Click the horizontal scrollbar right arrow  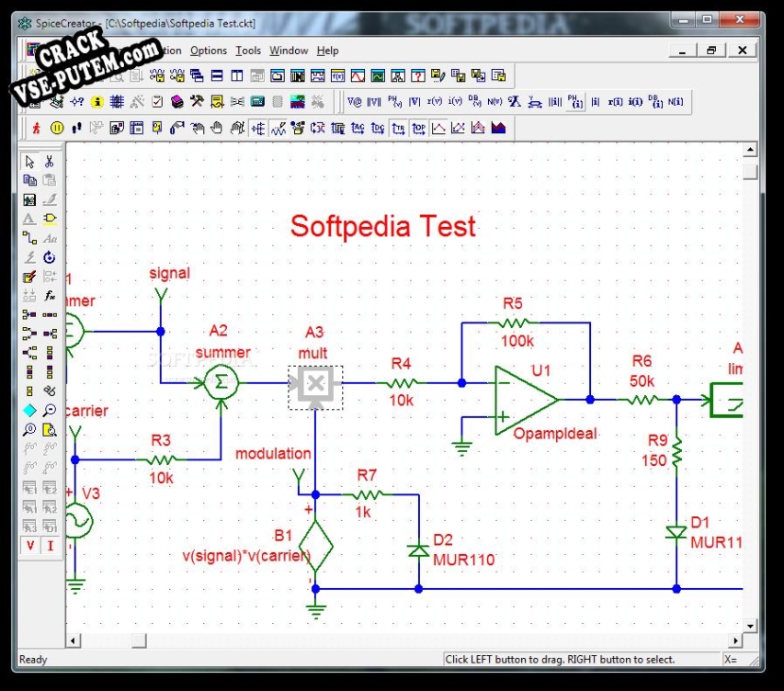tap(735, 640)
